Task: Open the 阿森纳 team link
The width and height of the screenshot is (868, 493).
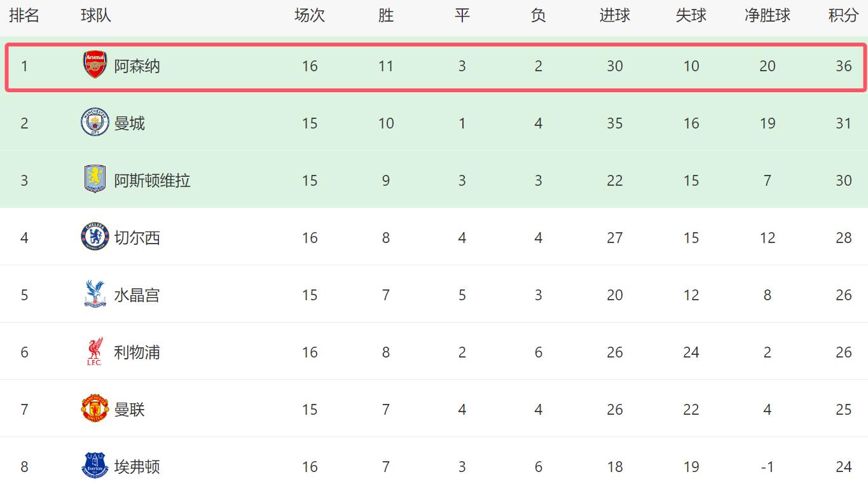Action: [x=137, y=66]
